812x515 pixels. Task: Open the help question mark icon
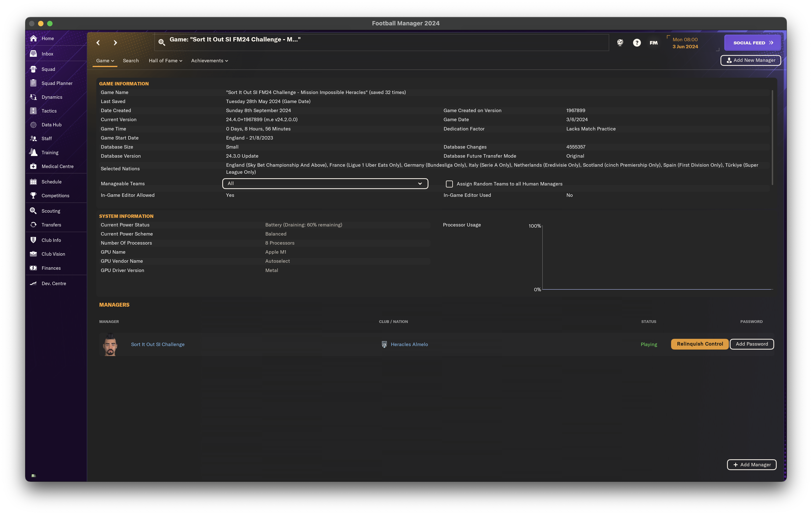click(x=637, y=43)
